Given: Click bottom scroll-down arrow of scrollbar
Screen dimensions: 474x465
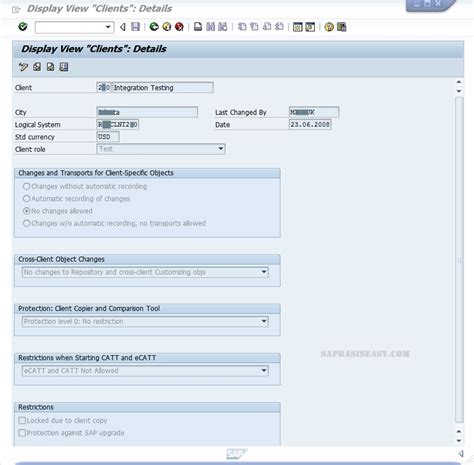Looking at the screenshot, I should tap(459, 441).
